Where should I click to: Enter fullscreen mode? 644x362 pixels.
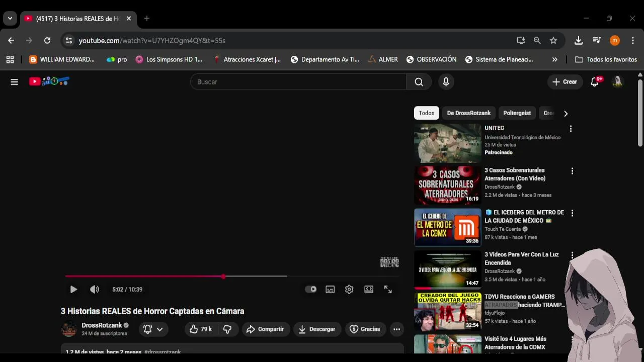tap(388, 289)
